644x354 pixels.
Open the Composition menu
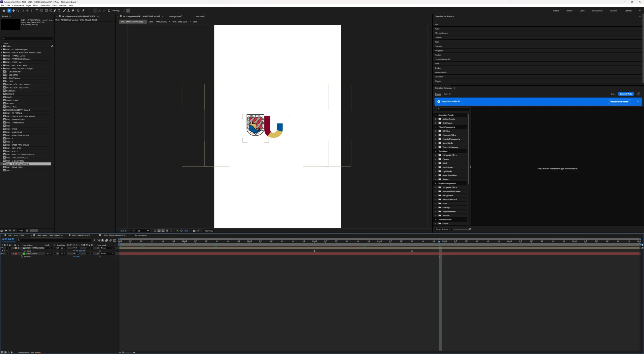[18, 6]
